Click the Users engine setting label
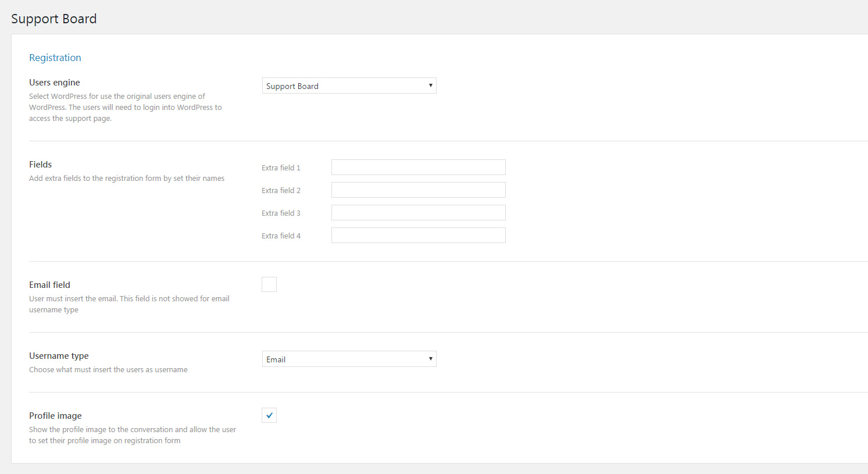 click(x=55, y=83)
